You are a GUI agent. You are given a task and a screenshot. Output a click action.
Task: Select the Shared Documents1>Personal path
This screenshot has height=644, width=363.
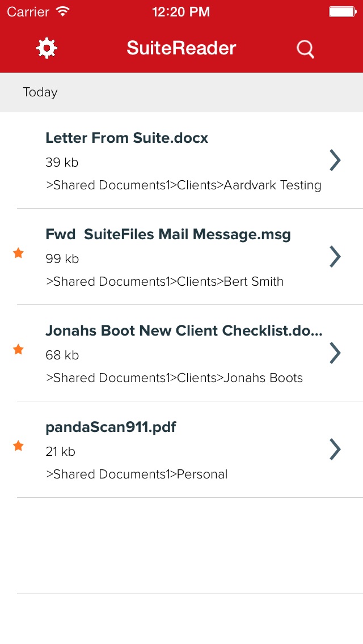(x=137, y=474)
